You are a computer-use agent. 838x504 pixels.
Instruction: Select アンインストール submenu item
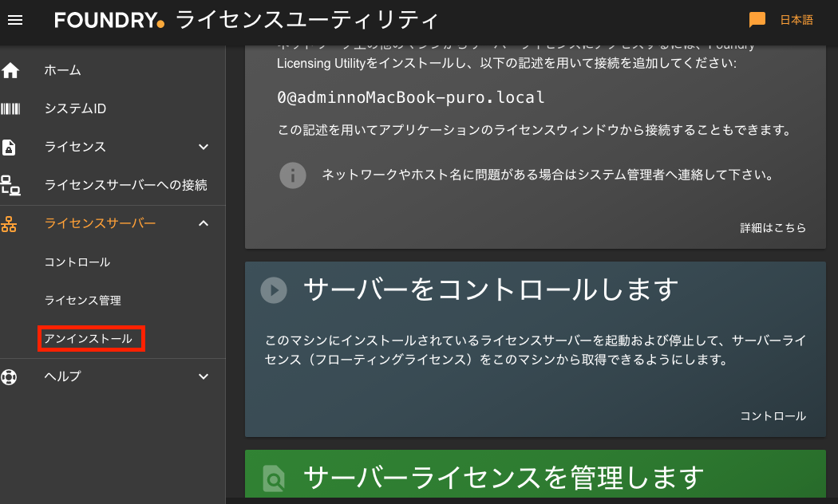(88, 338)
